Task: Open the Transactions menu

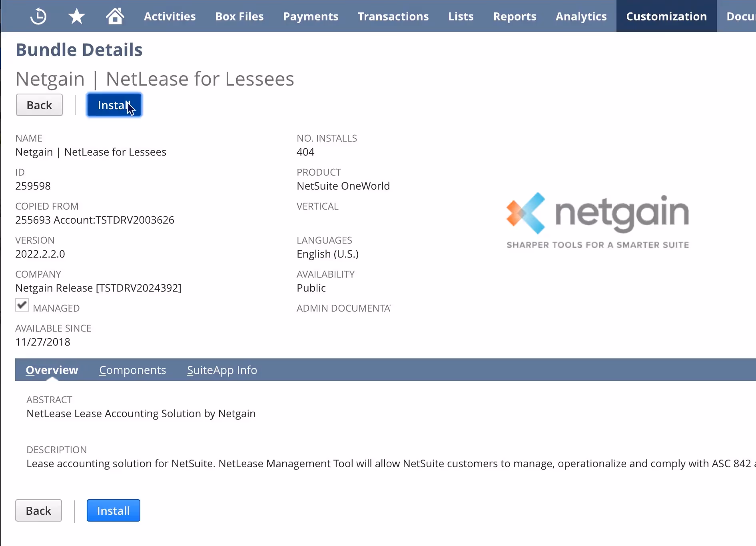Action: click(x=393, y=16)
